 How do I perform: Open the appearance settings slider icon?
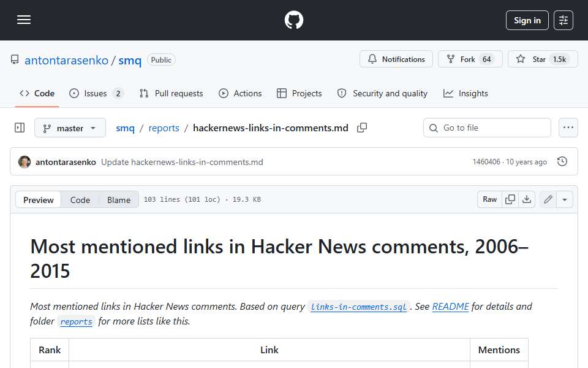click(x=563, y=20)
